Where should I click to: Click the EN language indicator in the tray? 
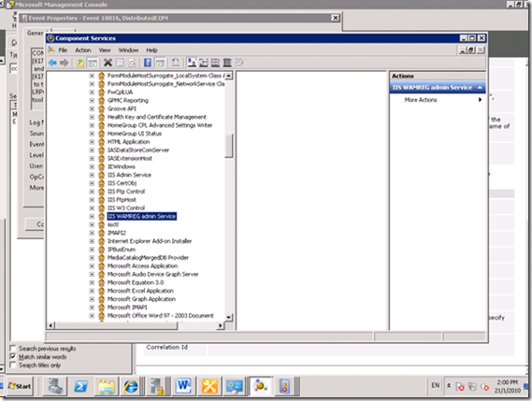(436, 385)
